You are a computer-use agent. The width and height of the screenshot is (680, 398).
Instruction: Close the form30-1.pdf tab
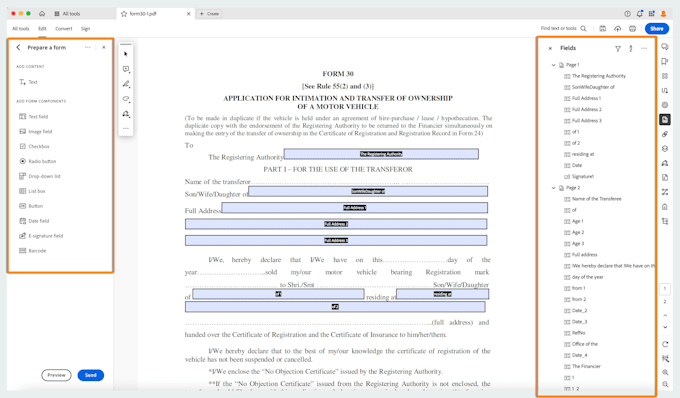click(x=189, y=14)
